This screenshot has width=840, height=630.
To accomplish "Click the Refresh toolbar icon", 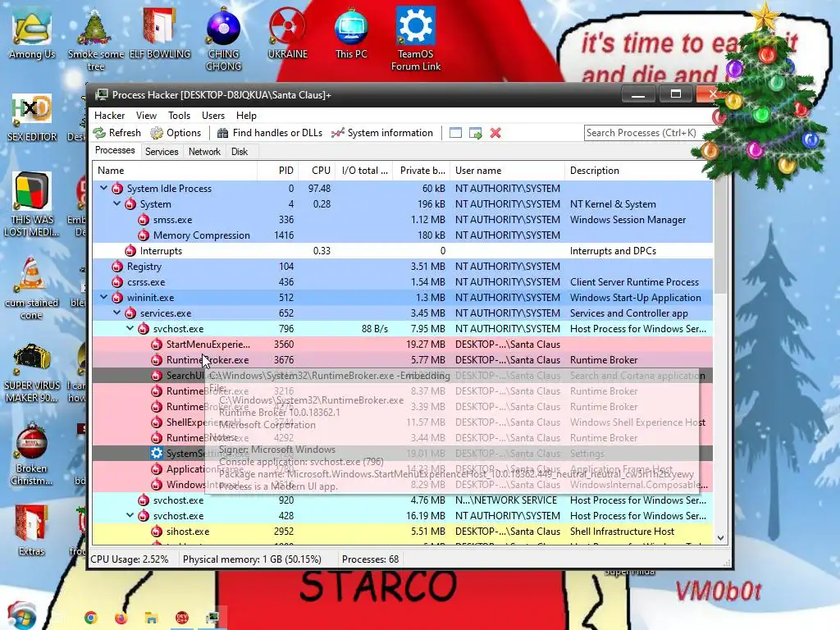I will pyautogui.click(x=116, y=133).
